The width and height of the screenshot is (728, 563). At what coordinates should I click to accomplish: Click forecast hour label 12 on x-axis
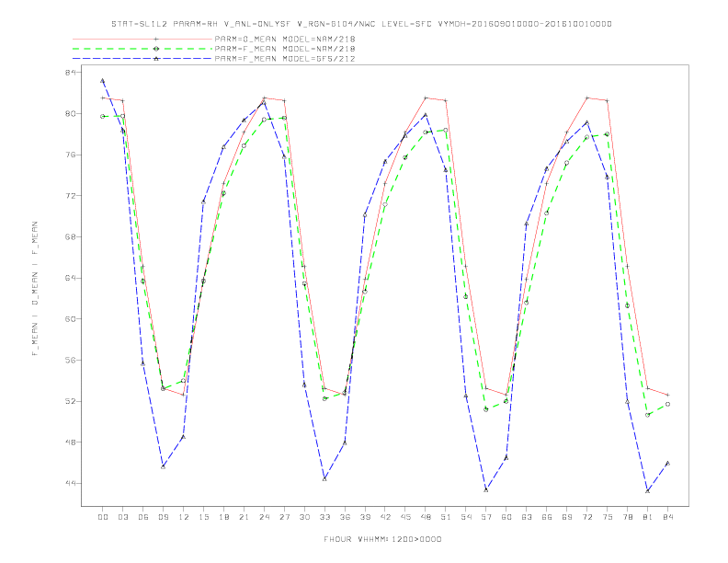point(184,517)
